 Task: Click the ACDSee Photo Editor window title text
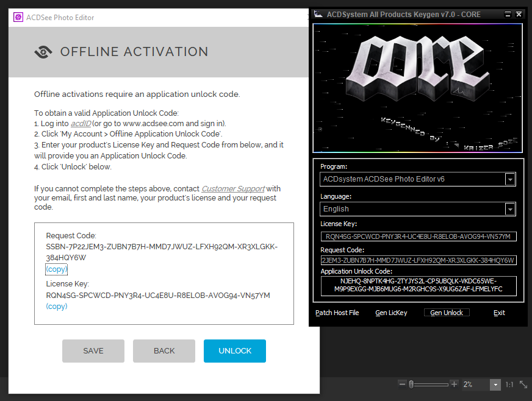click(x=60, y=18)
